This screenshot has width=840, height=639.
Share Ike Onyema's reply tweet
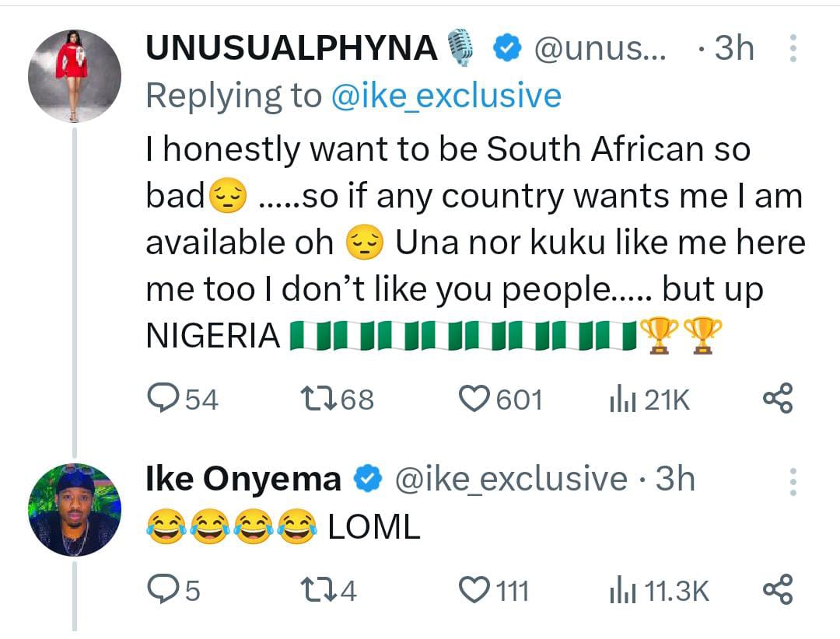778,590
